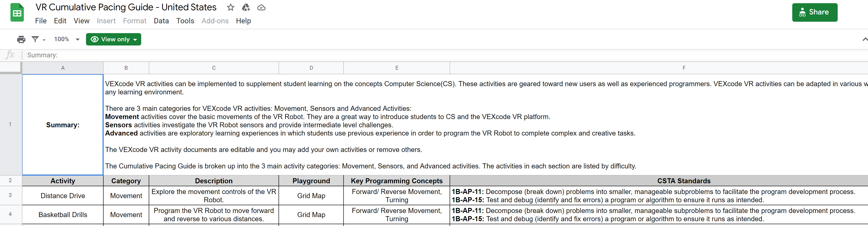Open the Help menu
Viewport: 868px width, 226px height.
(x=244, y=21)
